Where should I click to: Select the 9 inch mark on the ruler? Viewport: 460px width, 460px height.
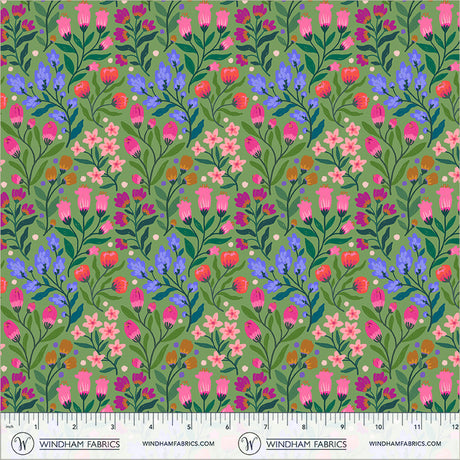[342, 427]
